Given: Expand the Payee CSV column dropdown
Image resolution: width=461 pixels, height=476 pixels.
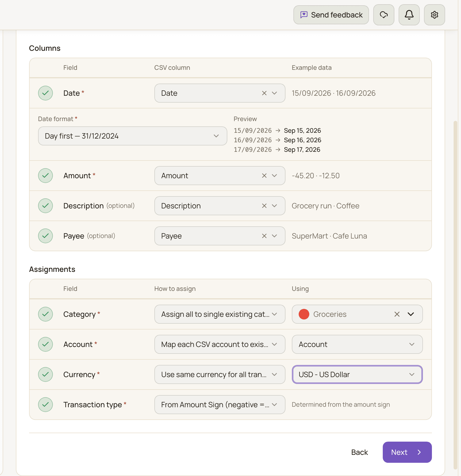Looking at the screenshot, I should pyautogui.click(x=274, y=236).
